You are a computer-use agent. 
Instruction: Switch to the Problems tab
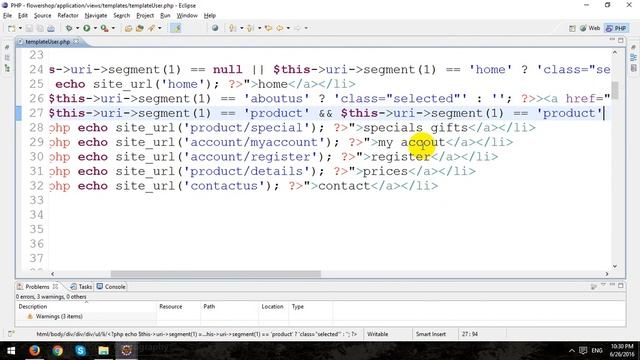[x=37, y=287]
